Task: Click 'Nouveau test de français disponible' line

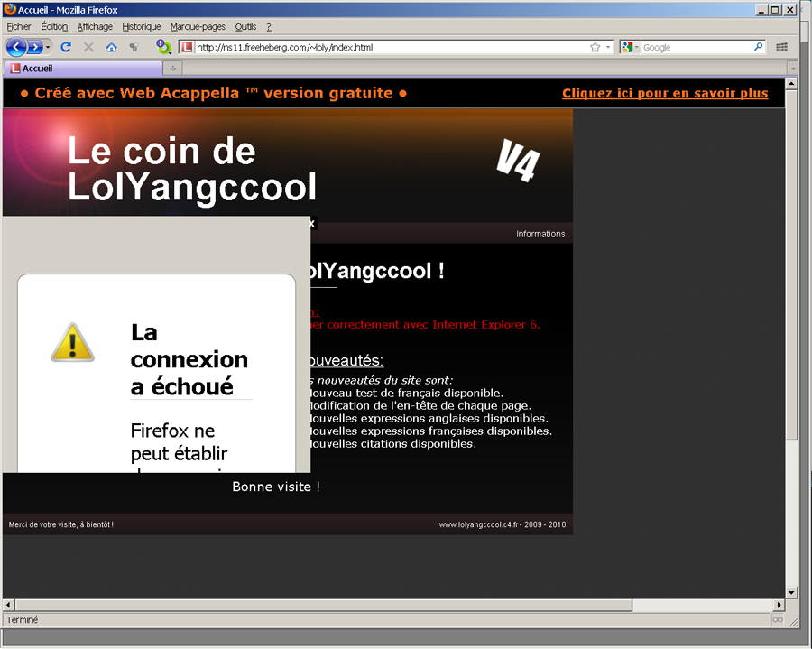Action: coord(407,394)
